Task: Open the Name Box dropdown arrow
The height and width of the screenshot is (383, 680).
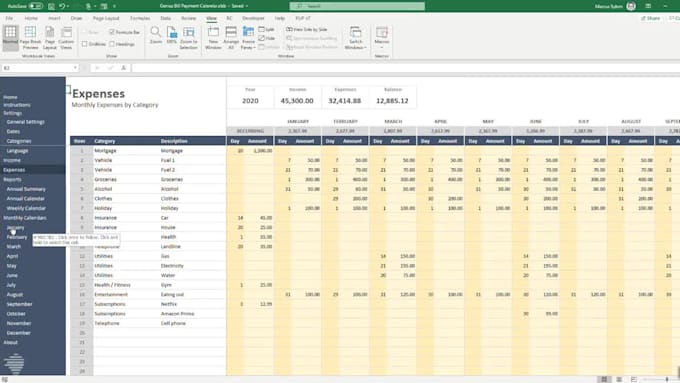Action: (x=75, y=68)
